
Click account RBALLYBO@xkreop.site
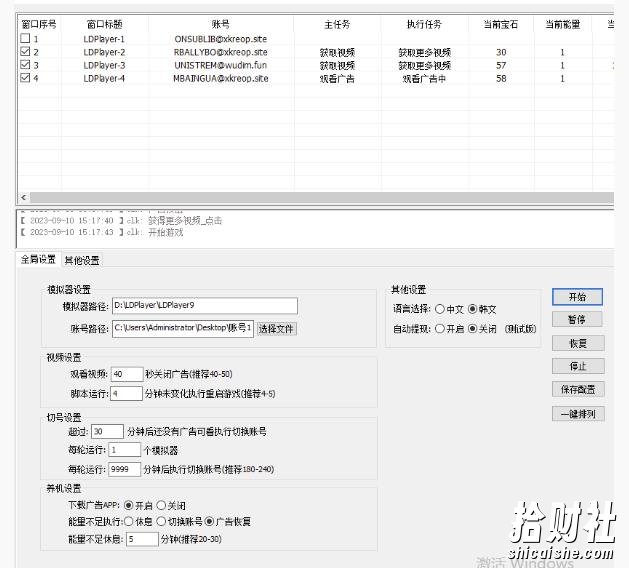pyautogui.click(x=221, y=52)
